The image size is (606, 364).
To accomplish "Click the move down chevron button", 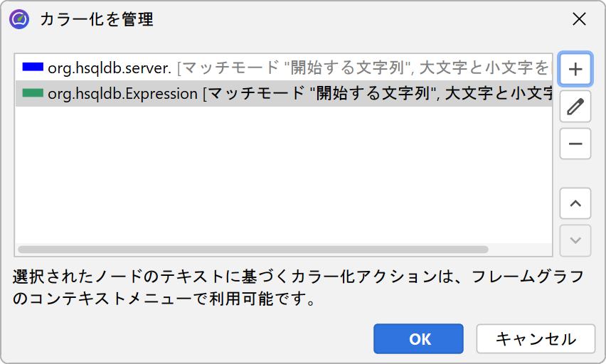I will click(575, 241).
